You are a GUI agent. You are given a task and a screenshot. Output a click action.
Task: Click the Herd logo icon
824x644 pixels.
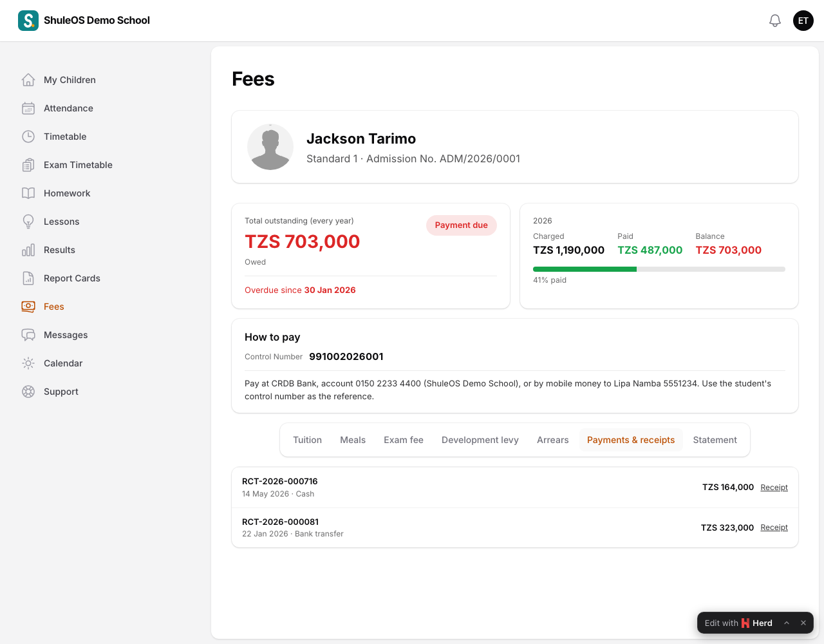745,623
